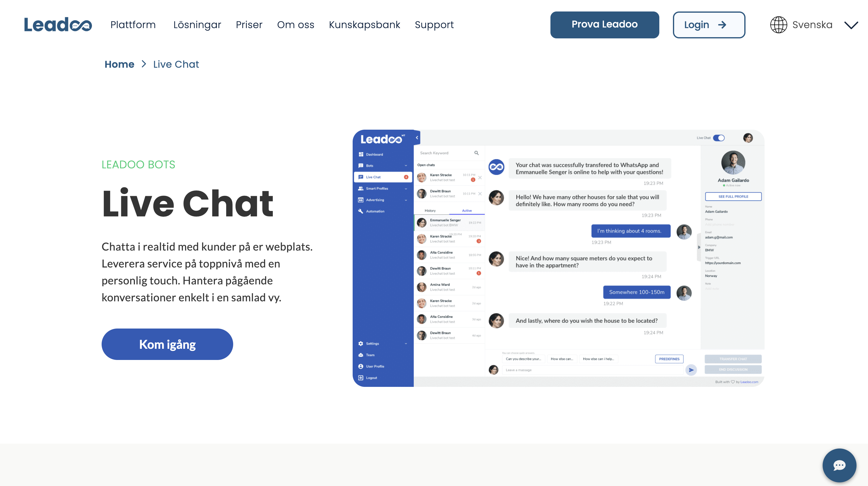Image resolution: width=868 pixels, height=486 pixels.
Task: Expand the Svenska language dropdown
Action: pyautogui.click(x=814, y=24)
